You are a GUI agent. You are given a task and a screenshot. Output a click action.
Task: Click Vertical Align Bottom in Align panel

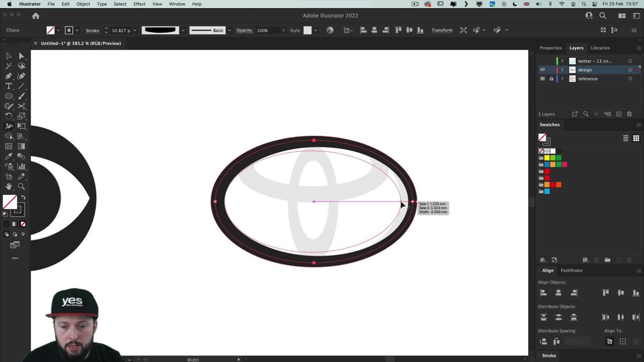(636, 293)
